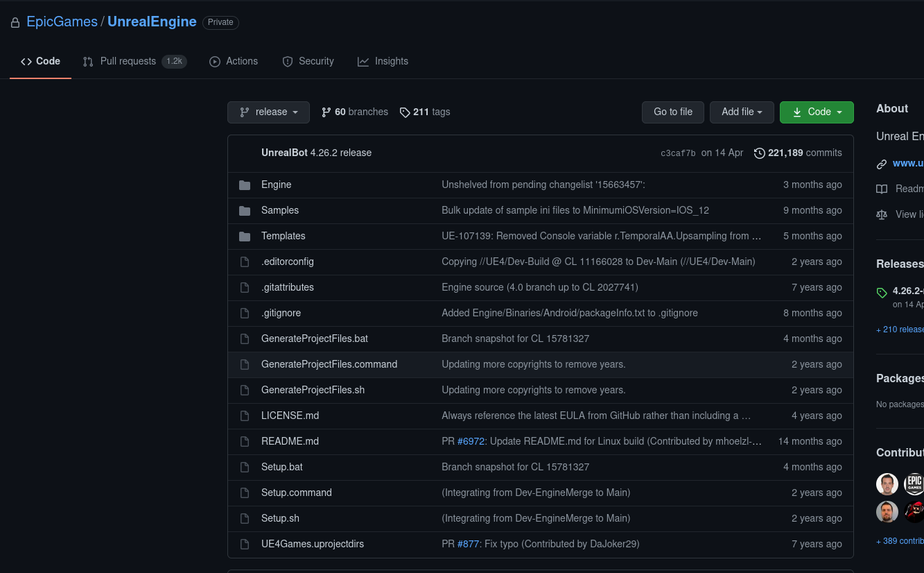View the 60 branches link
Screen dimensions: 924x573
[355, 112]
